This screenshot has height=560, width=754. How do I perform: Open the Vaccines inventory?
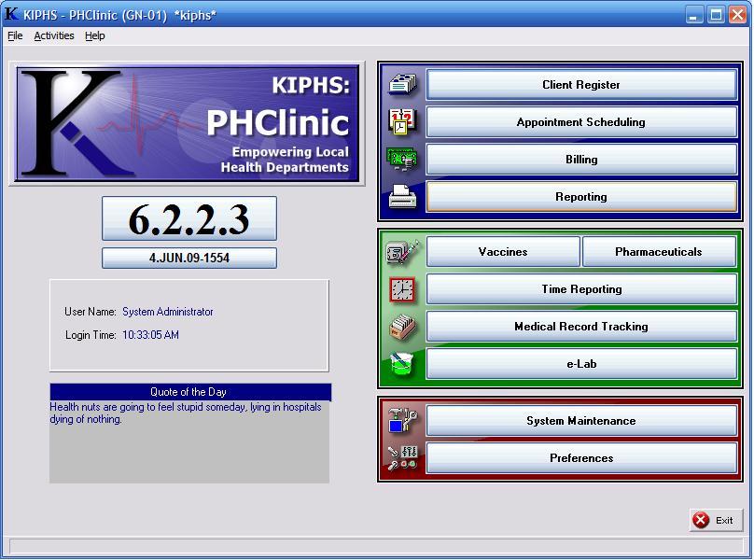click(x=503, y=252)
